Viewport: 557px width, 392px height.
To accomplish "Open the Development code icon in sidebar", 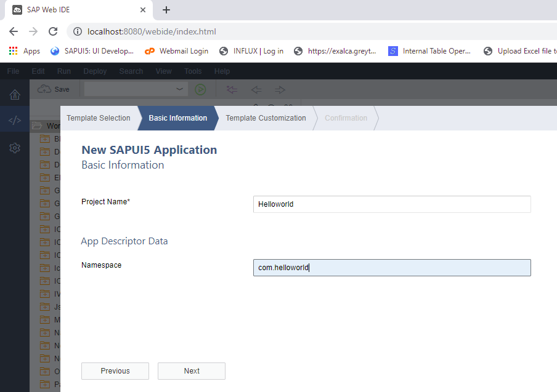I will 15,120.
